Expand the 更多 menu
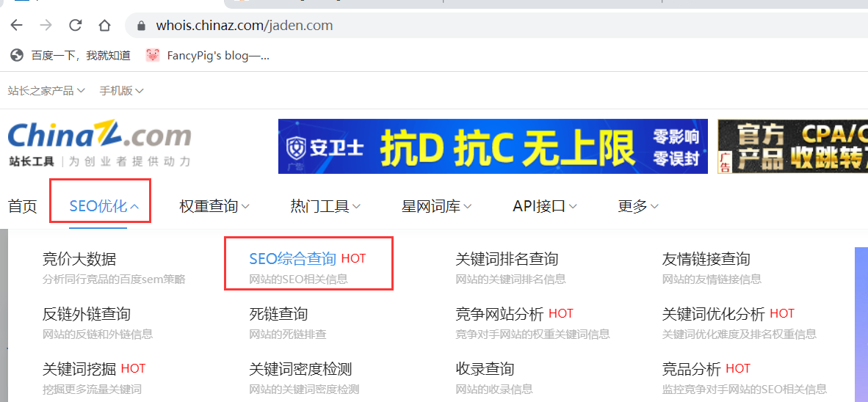The image size is (868, 402). click(x=638, y=207)
